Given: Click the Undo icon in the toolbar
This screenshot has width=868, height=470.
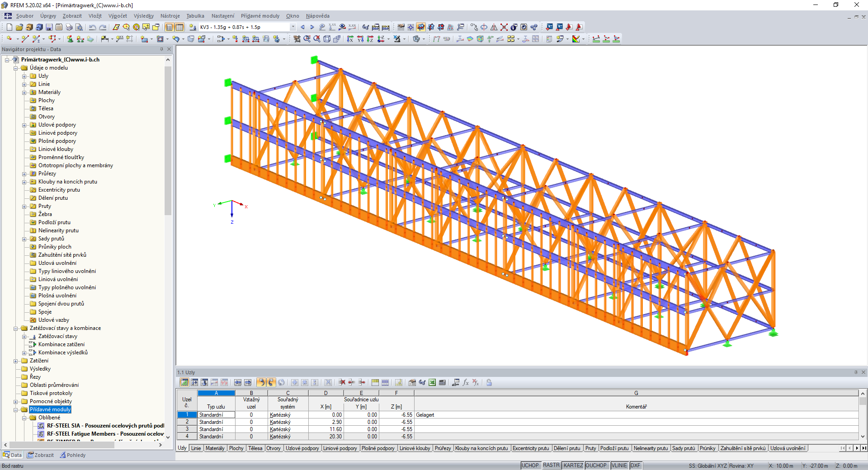Looking at the screenshot, I should (93, 27).
